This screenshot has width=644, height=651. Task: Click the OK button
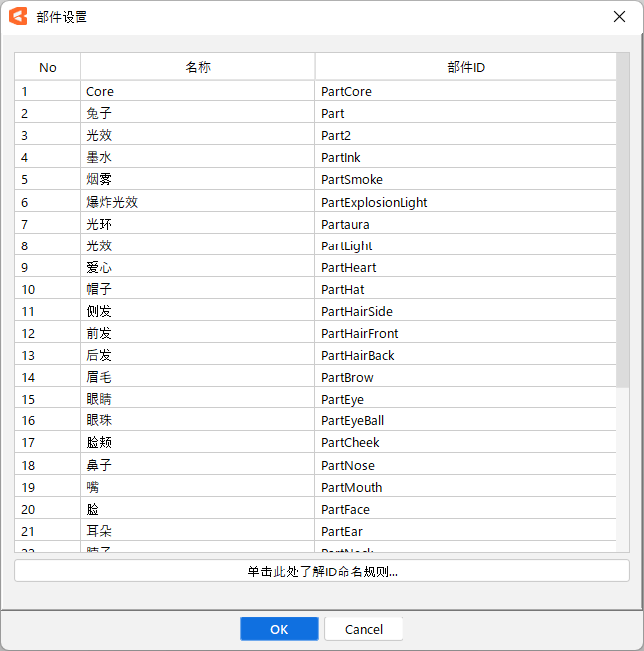click(x=278, y=629)
